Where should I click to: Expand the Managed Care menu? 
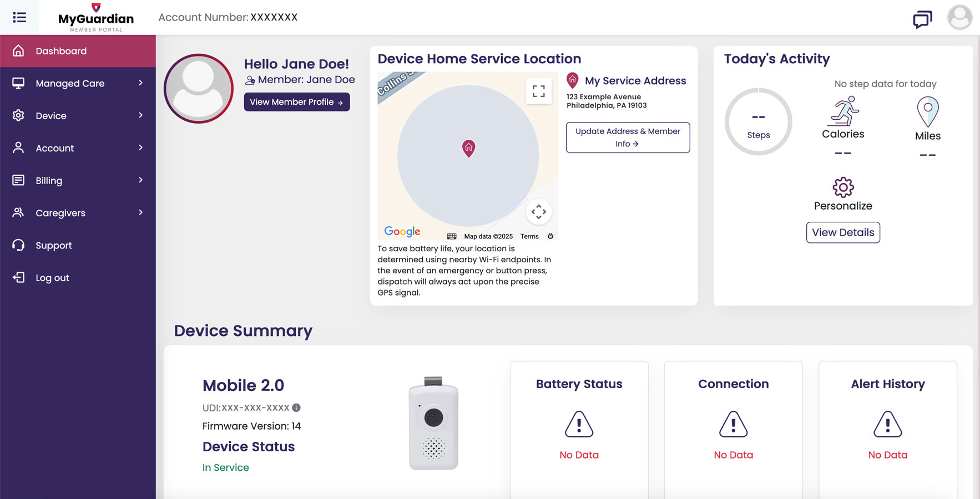[78, 83]
